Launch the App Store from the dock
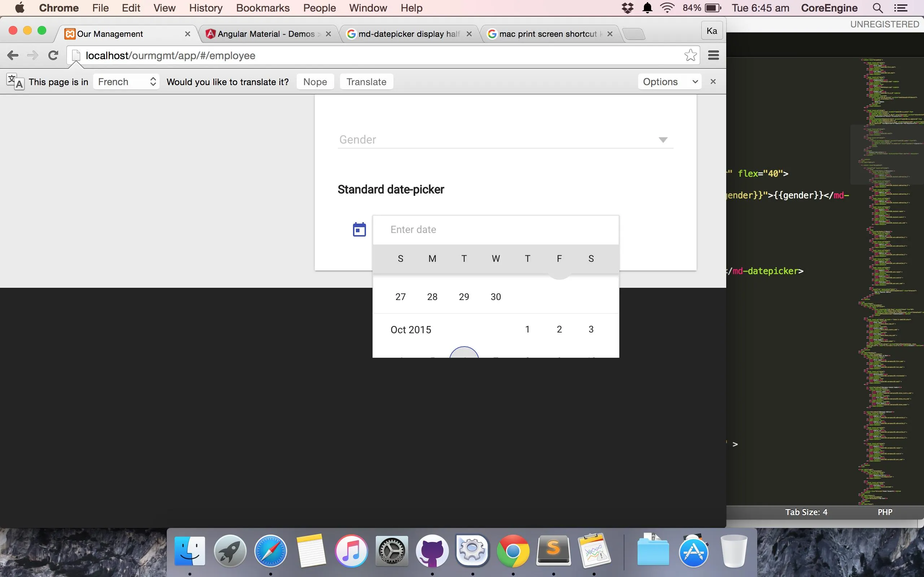The image size is (924, 577). tap(693, 551)
